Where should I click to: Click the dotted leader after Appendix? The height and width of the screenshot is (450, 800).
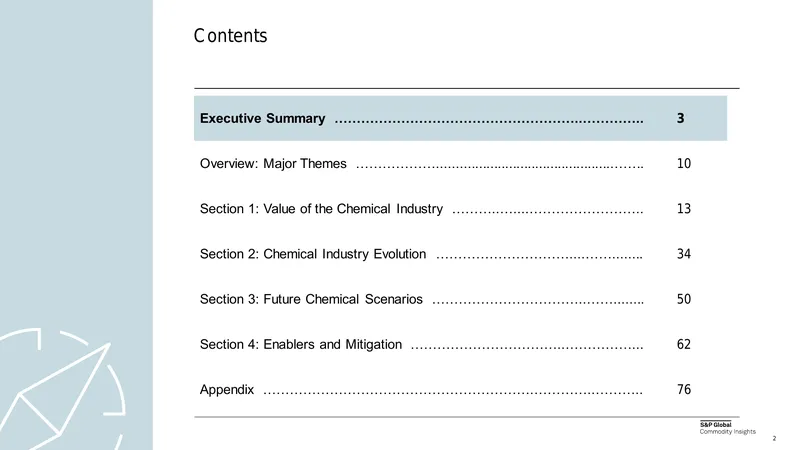click(x=453, y=393)
